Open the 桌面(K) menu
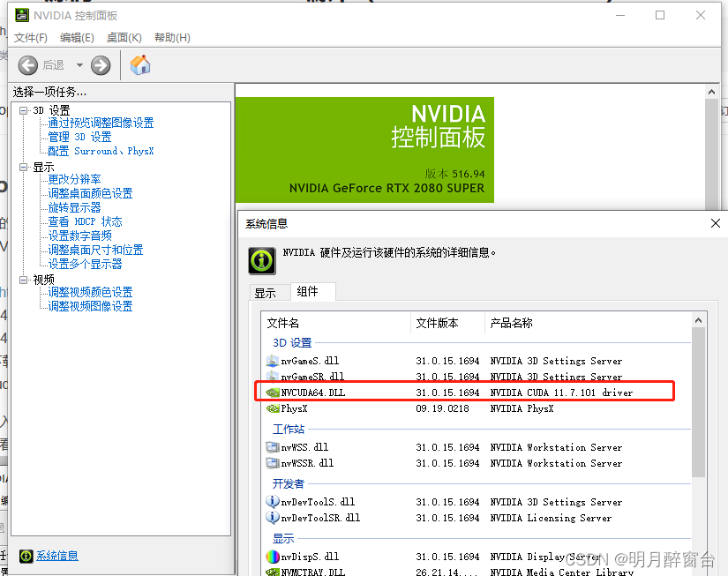 click(124, 38)
